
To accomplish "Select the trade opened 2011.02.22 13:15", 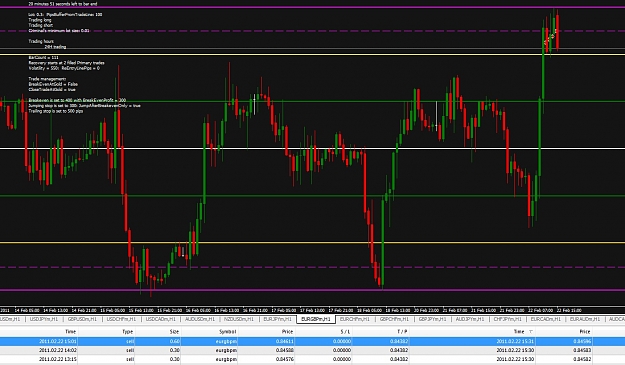I will (312, 359).
